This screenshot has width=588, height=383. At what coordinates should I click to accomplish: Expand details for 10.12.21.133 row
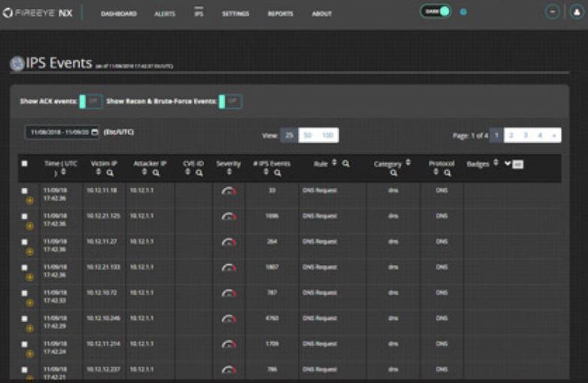point(29,277)
